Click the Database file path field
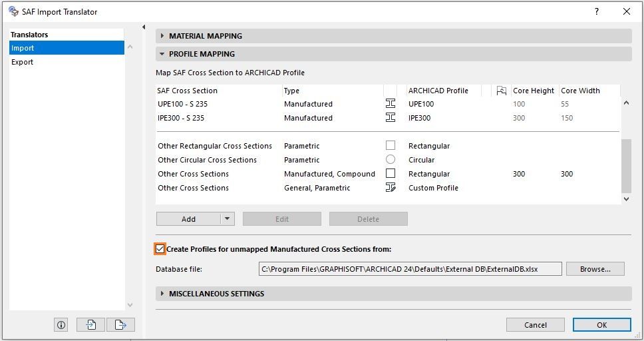 (x=410, y=269)
